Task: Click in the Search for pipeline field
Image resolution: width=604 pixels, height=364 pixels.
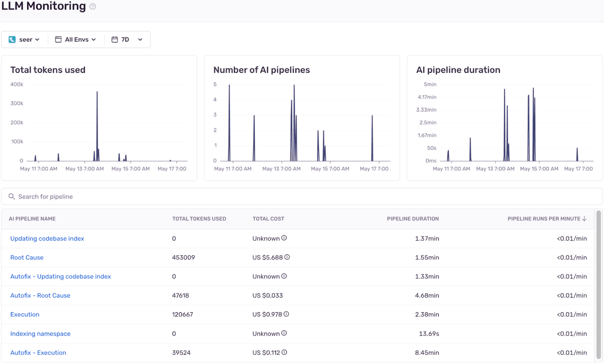Action: [x=302, y=197]
